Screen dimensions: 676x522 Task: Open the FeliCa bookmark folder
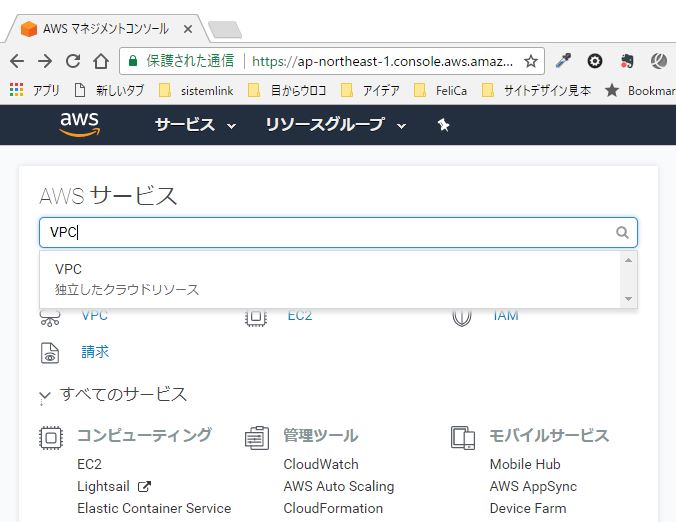[x=440, y=90]
